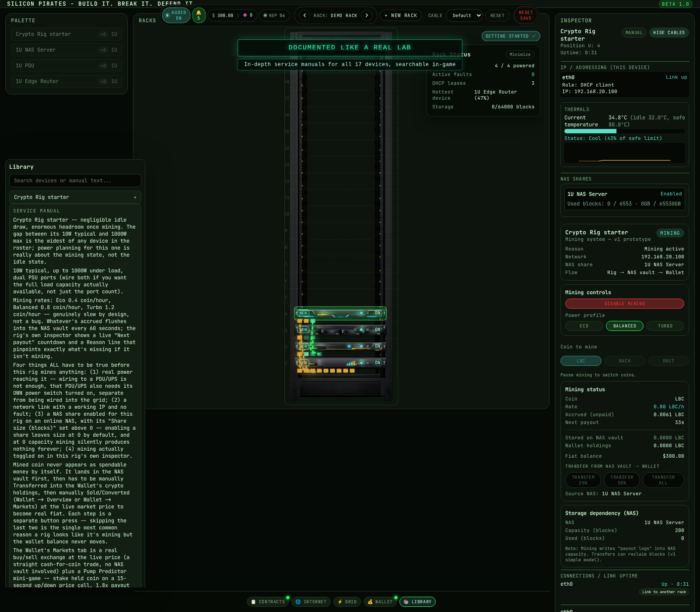Click Transfer 50% from NAS vault
Viewport: 700px width, 612px height.
click(x=622, y=480)
